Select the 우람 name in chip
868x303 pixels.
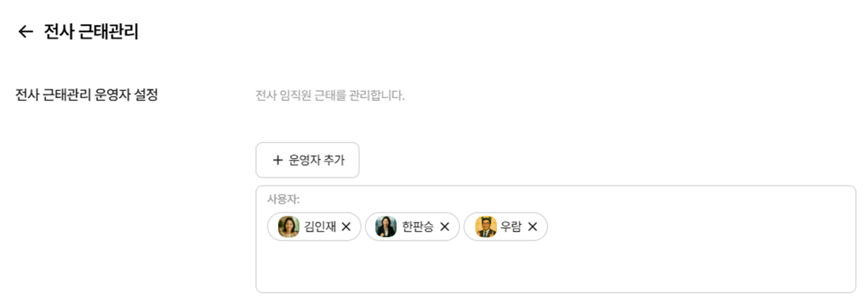(510, 227)
